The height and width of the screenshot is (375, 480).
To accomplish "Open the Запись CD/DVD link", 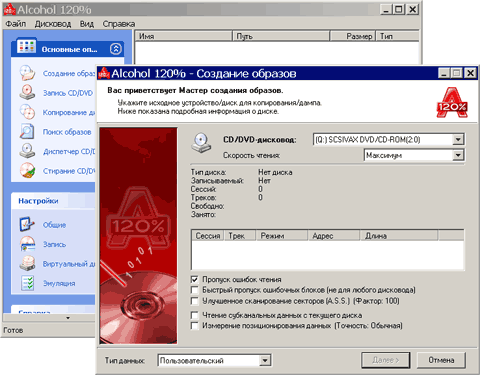I will coord(68,93).
